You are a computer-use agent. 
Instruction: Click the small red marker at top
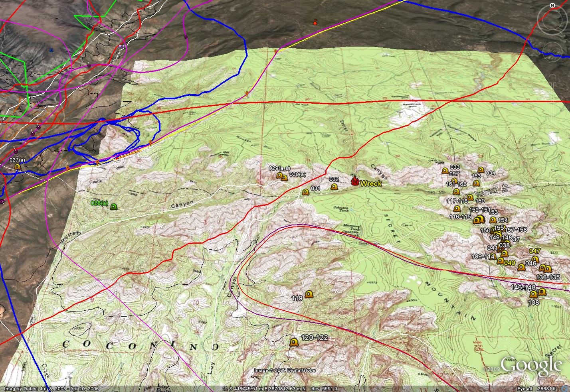pos(315,22)
